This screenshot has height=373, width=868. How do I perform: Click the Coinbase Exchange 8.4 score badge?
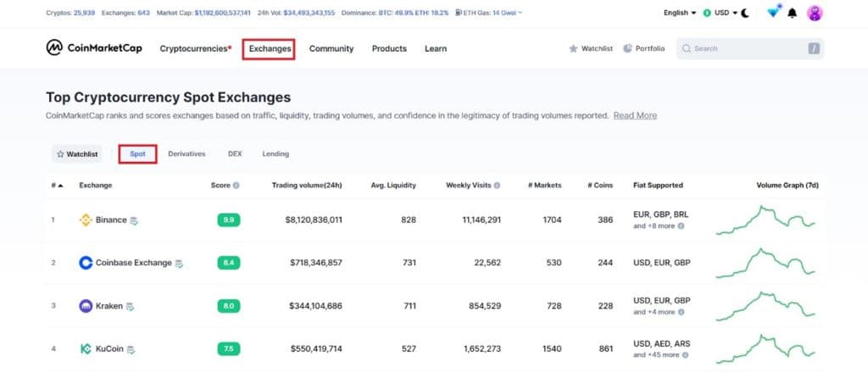pyautogui.click(x=229, y=263)
